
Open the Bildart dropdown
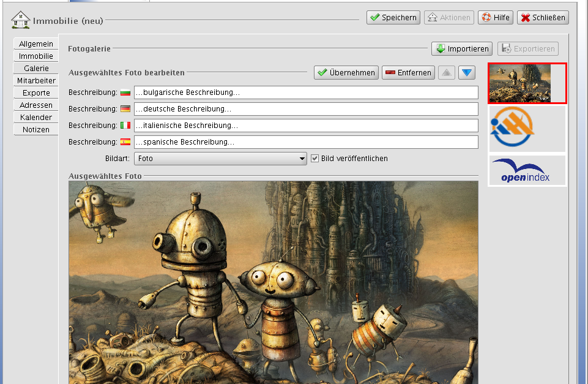(221, 159)
